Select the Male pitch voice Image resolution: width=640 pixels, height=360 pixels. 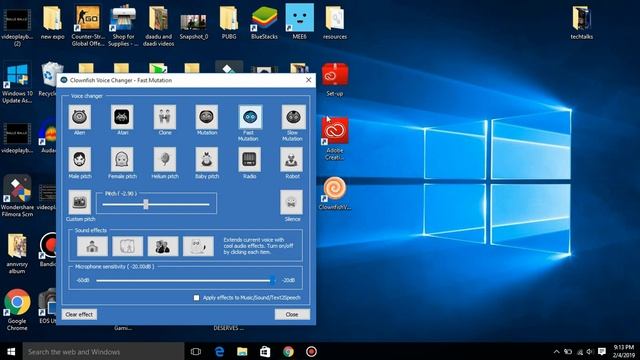pyautogui.click(x=80, y=160)
